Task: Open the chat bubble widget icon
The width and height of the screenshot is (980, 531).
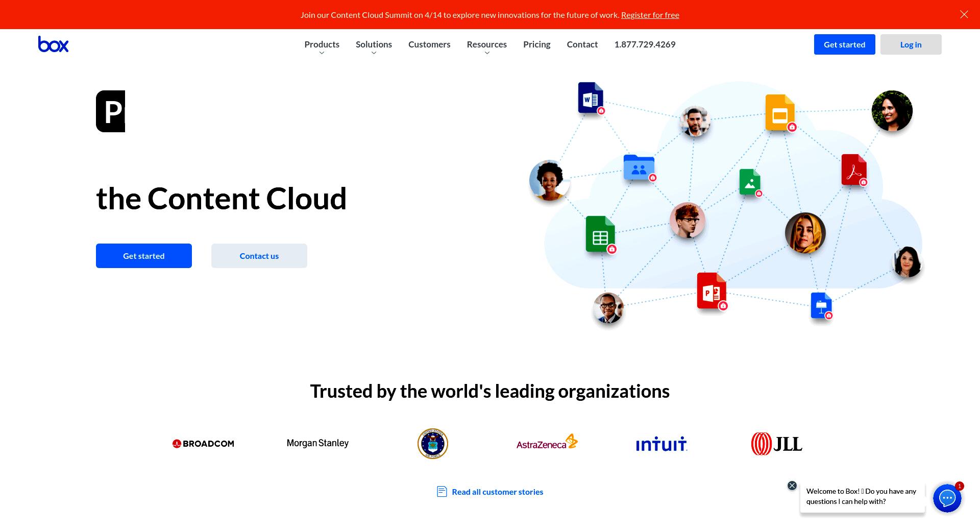Action: pos(947,498)
